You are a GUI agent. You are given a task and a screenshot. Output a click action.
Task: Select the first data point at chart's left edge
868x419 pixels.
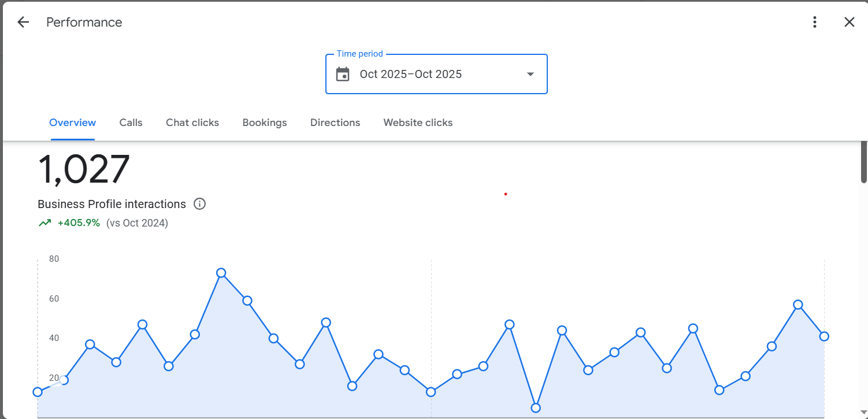pos(38,392)
